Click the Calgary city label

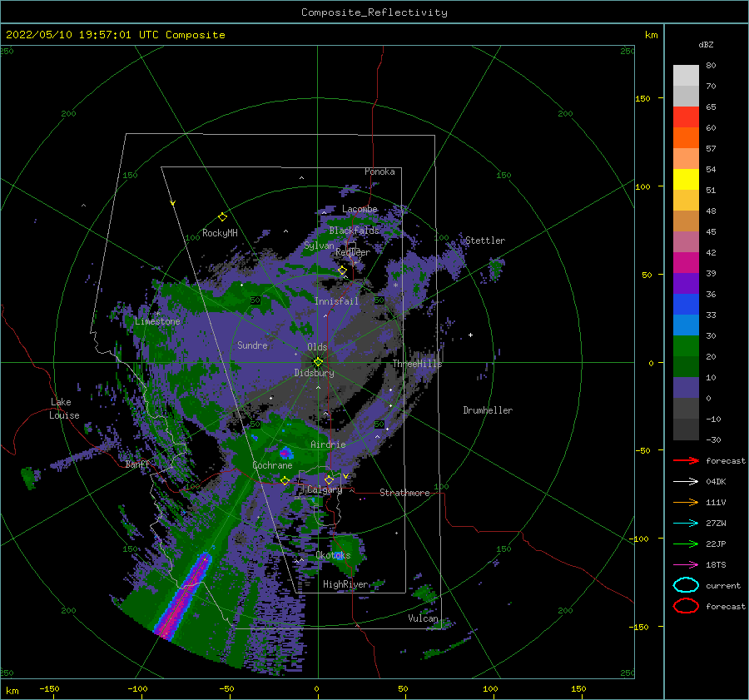click(325, 489)
